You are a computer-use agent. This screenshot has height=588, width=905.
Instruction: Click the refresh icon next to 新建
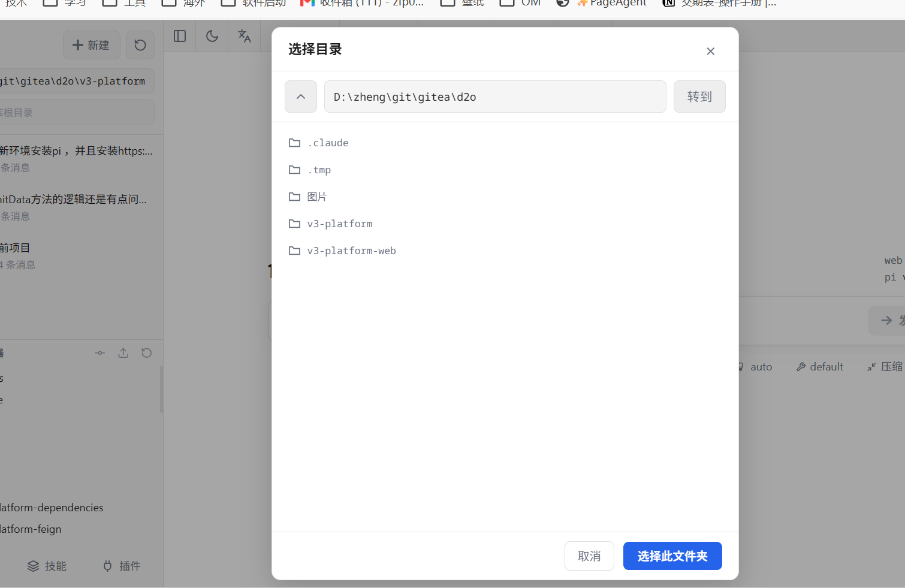tap(140, 45)
